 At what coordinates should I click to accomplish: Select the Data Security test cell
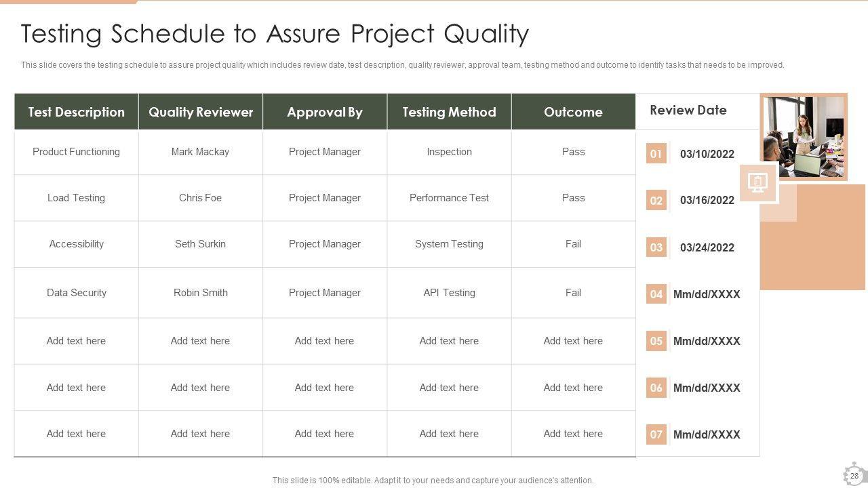(77, 293)
